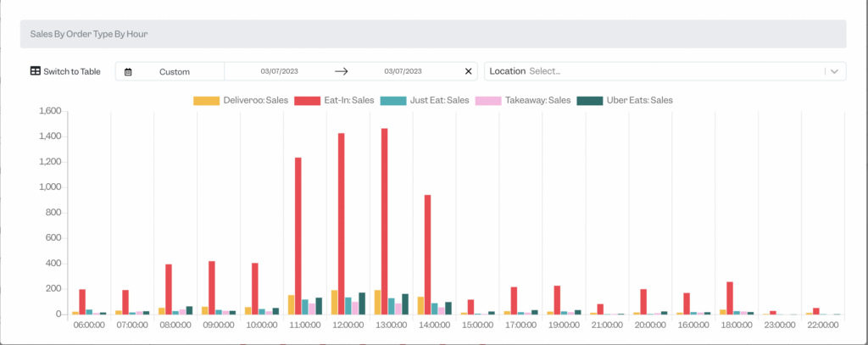Click the 06:00:00 x-axis label

[90, 325]
